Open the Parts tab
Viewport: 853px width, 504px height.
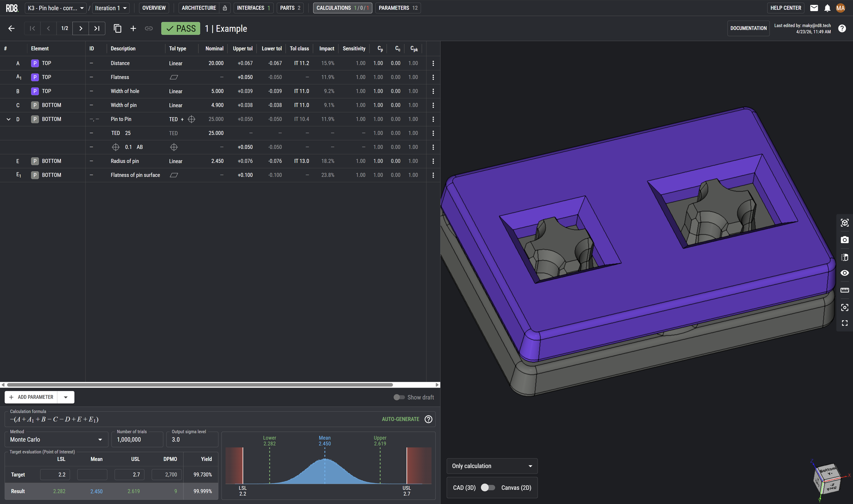[x=290, y=8]
